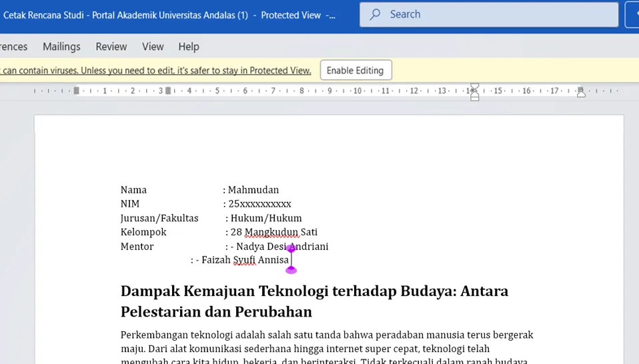Select the left indent marker on ruler

point(76,91)
